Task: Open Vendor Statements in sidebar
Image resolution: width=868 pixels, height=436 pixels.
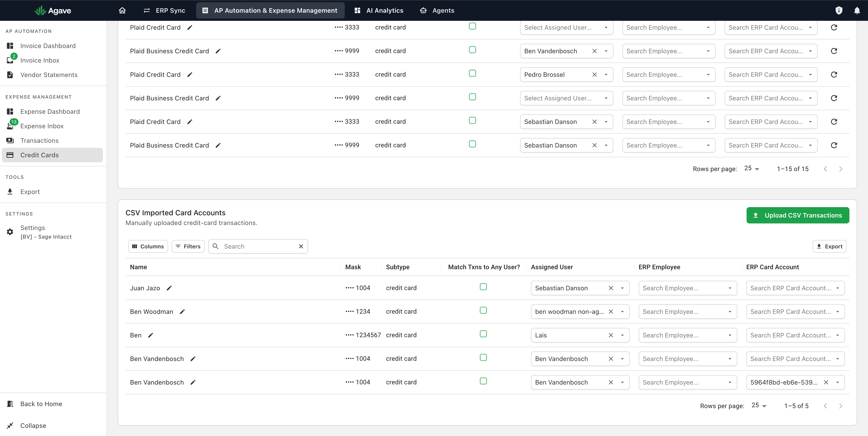Action: pos(49,75)
